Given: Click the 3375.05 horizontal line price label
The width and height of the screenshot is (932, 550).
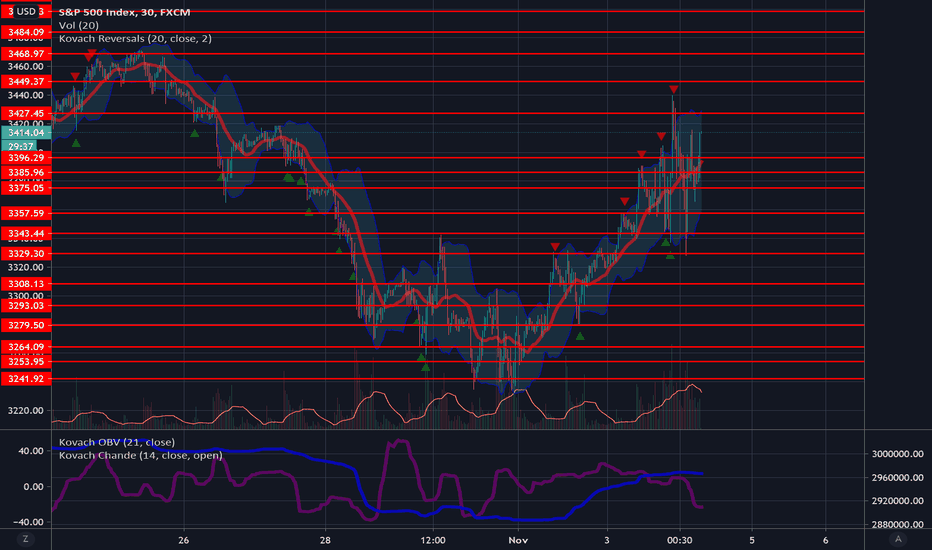Looking at the screenshot, I should [26, 188].
